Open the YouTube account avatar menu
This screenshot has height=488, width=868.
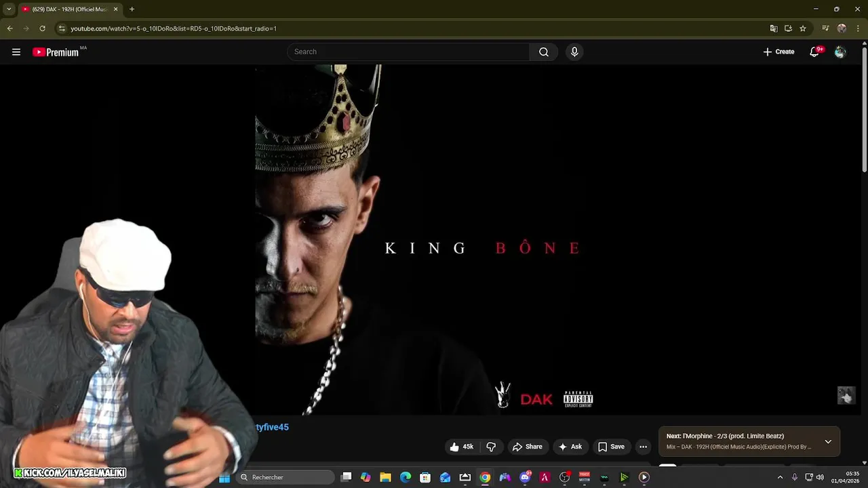point(840,52)
